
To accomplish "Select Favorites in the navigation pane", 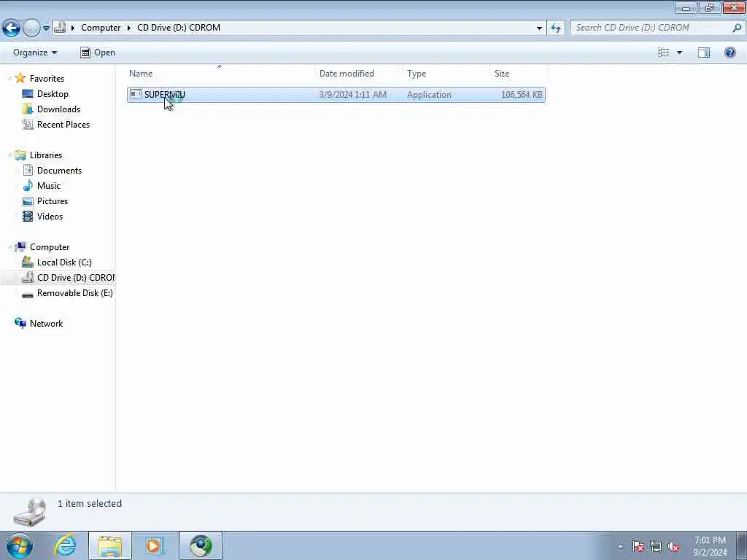I will click(x=47, y=79).
